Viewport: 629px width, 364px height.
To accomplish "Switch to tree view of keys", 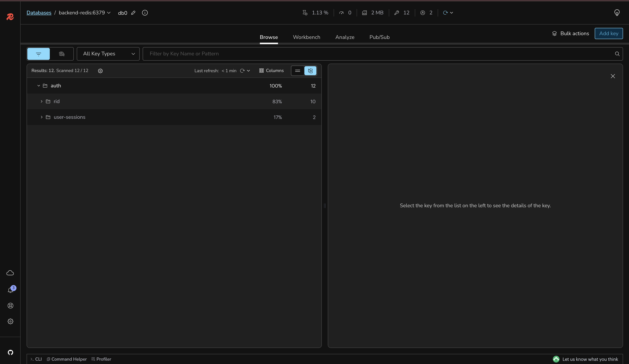I will [x=310, y=71].
